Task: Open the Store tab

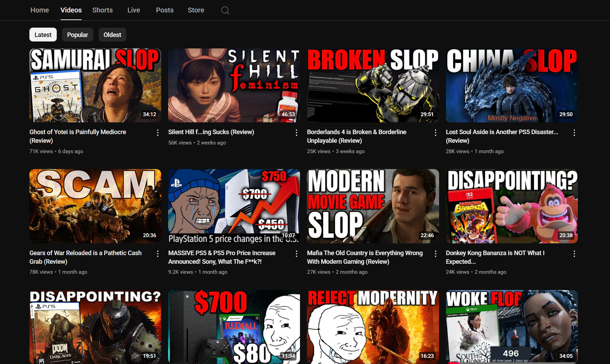Action: pyautogui.click(x=196, y=10)
